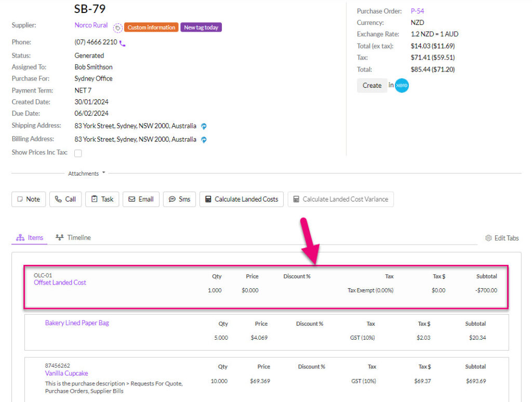
Task: Open the Edit Tabs gear icon
Action: coord(488,237)
